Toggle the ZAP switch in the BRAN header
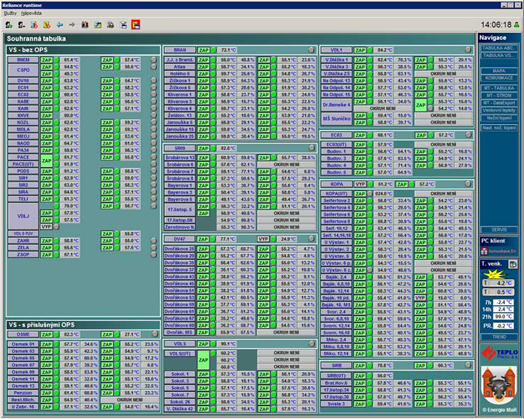The height and width of the screenshot is (419, 524). (x=203, y=50)
